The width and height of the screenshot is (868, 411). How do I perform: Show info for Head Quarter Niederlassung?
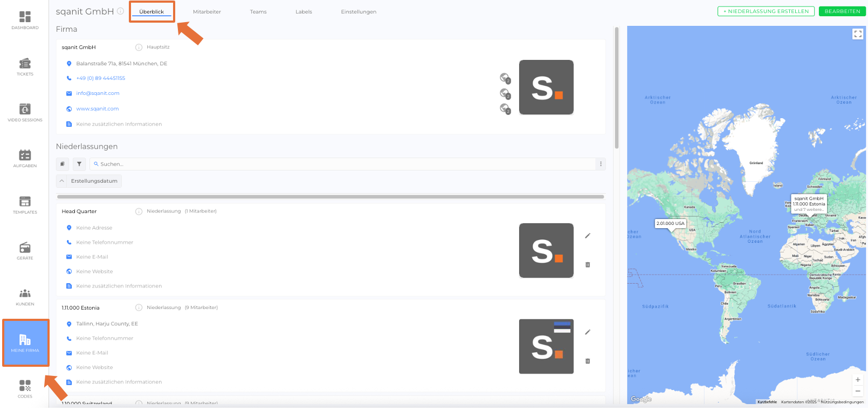[x=139, y=211]
